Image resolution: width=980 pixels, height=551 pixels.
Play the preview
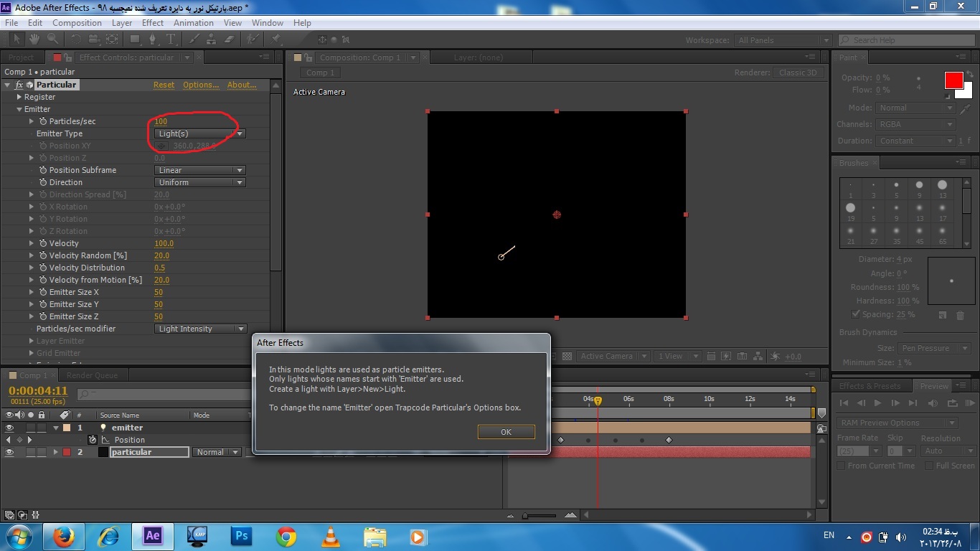click(x=877, y=403)
